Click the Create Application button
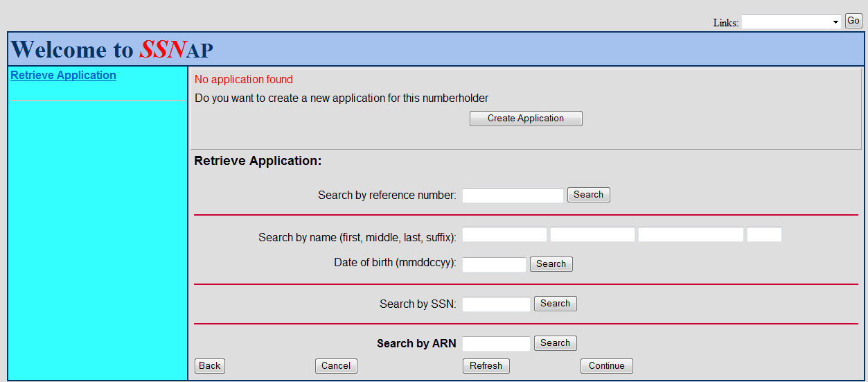The width and height of the screenshot is (868, 382). 526,119
